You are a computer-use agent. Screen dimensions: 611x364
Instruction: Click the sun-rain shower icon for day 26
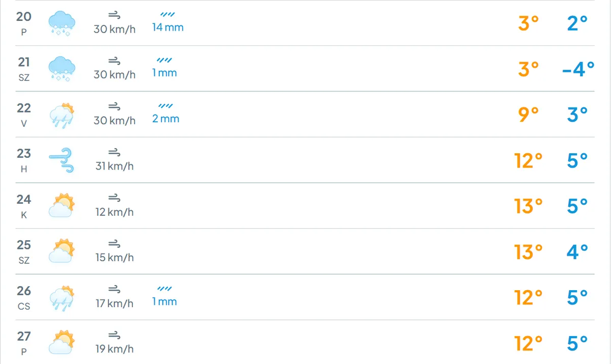click(x=62, y=298)
